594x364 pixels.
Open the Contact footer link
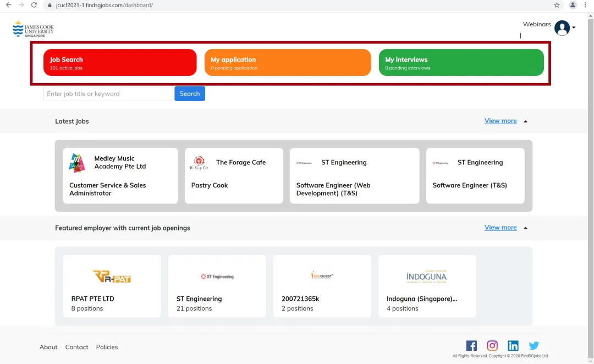point(76,347)
